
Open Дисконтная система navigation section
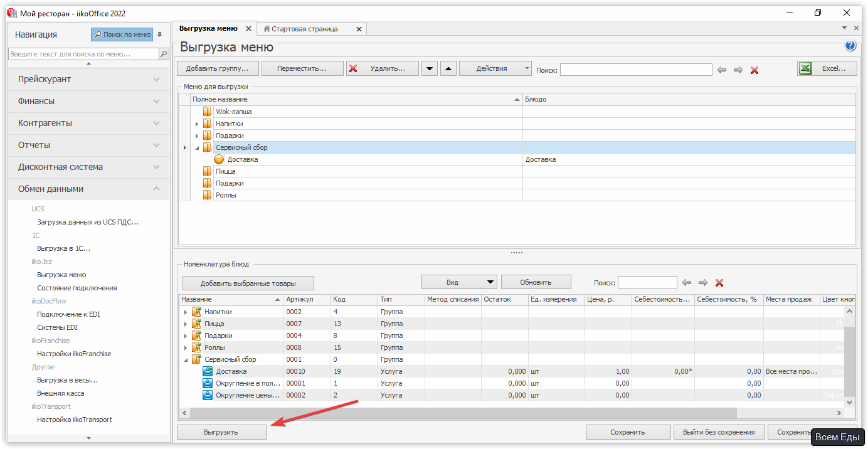[x=88, y=167]
